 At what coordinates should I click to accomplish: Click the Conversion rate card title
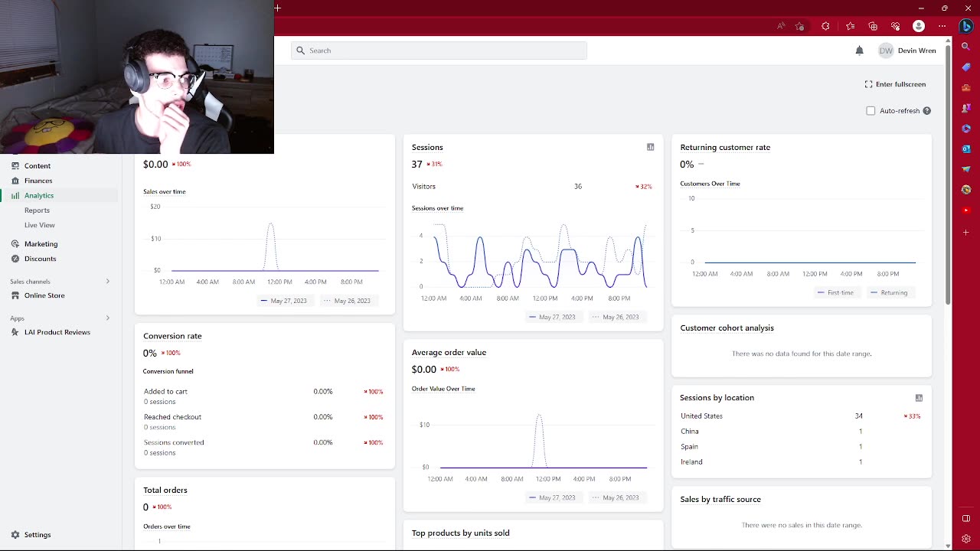point(172,336)
